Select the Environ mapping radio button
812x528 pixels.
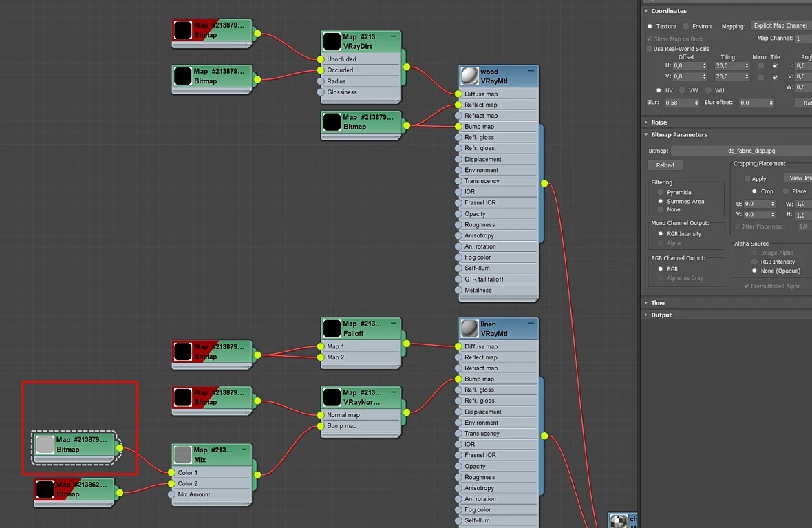tap(685, 26)
